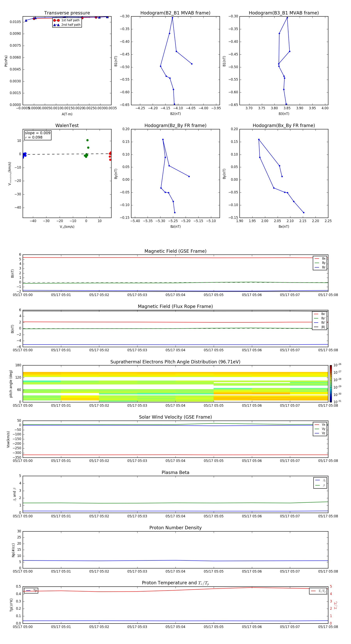Click the "Hodogram(B2_B1 MVAB frame)" title

(175, 13)
